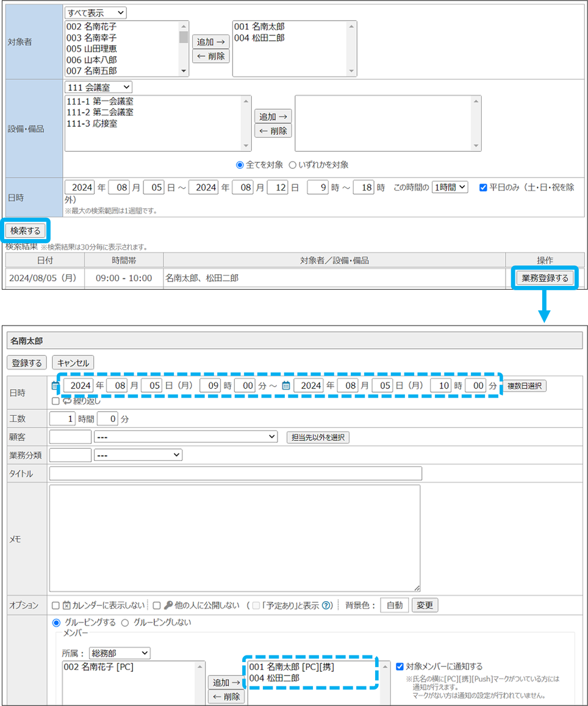588x706 pixels.
Task: Open the start date calendar picker icon
Action: click(55, 386)
